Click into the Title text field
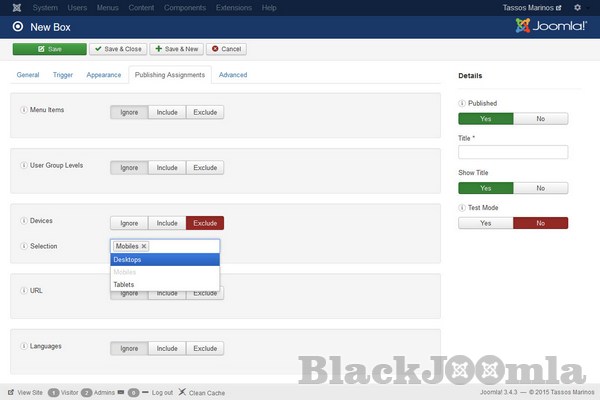Image resolution: width=600 pixels, height=400 pixels. [512, 152]
